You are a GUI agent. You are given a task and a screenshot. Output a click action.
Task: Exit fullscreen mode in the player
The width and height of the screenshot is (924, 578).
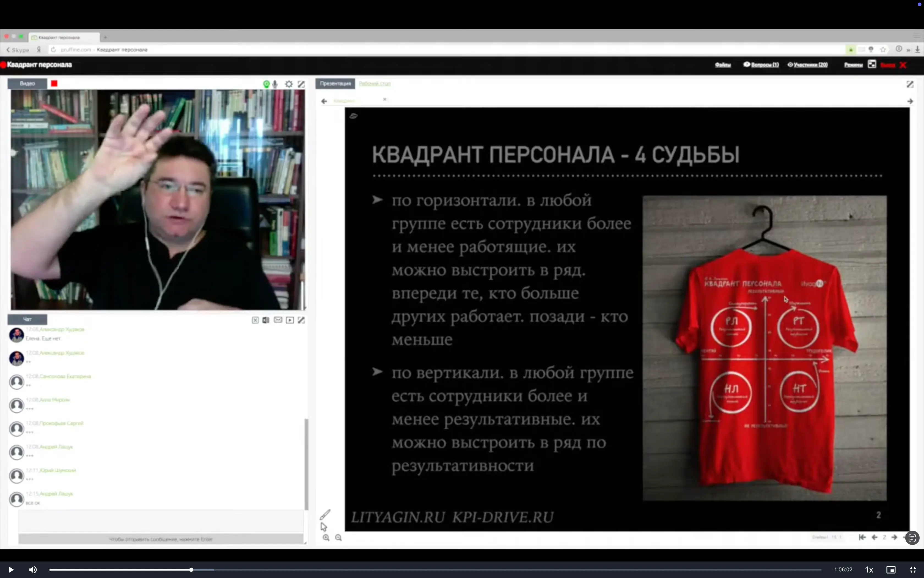913,569
